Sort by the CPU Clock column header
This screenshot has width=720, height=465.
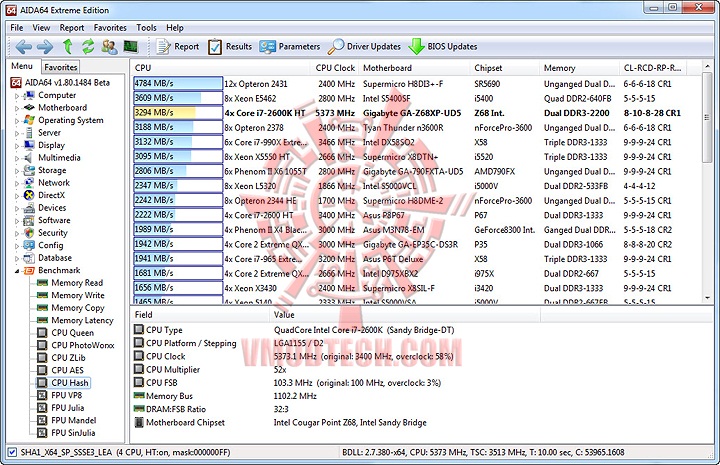(x=335, y=68)
